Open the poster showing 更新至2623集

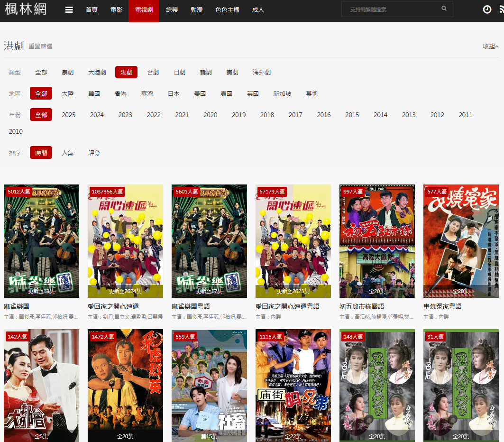pos(293,241)
